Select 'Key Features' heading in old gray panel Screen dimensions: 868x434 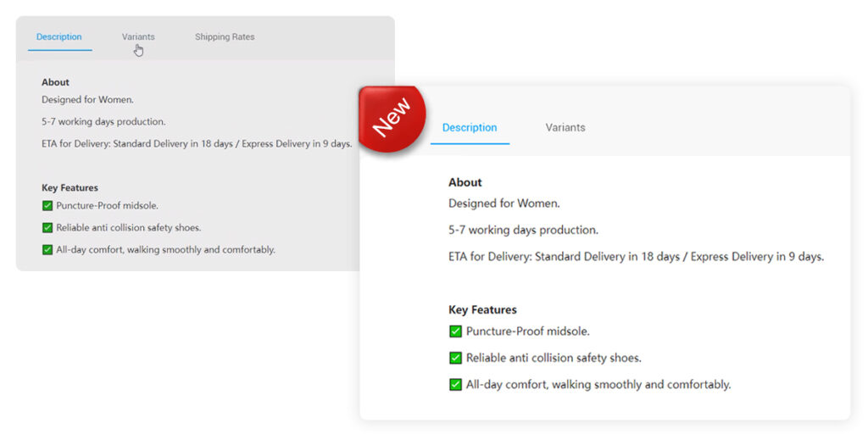point(70,188)
